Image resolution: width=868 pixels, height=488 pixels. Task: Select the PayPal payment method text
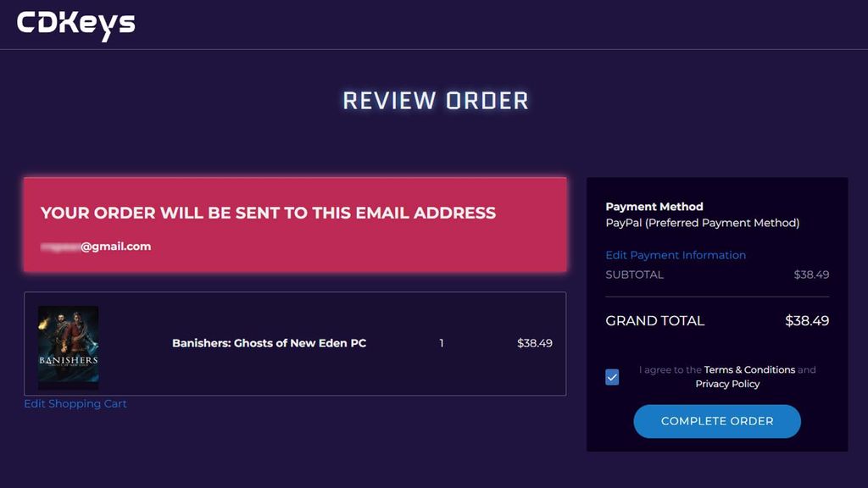704,223
